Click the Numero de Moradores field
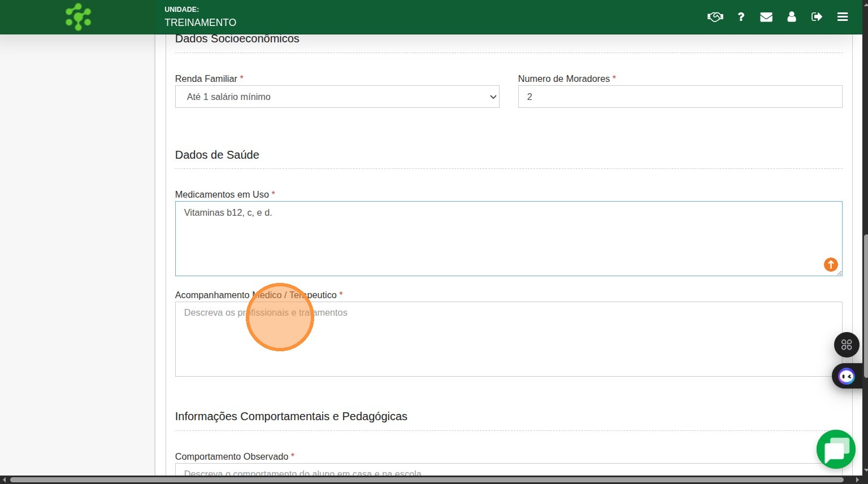The height and width of the screenshot is (484, 868). click(x=680, y=97)
